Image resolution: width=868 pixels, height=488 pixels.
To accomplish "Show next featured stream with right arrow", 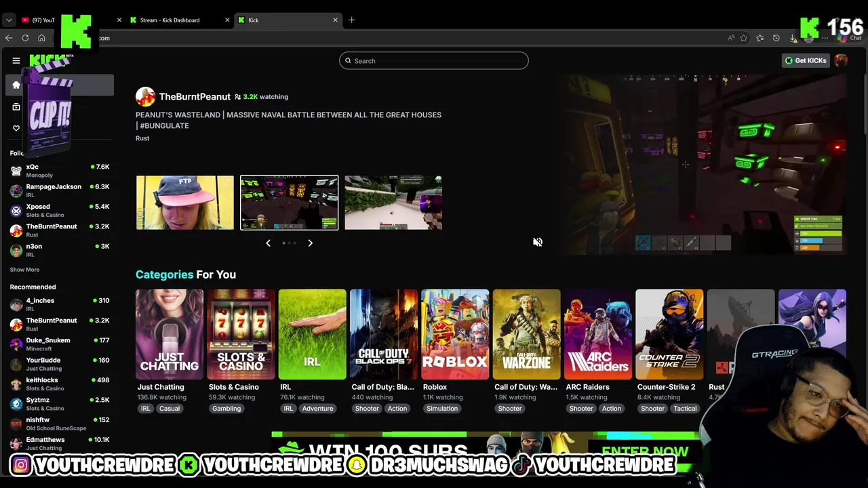I will 310,243.
